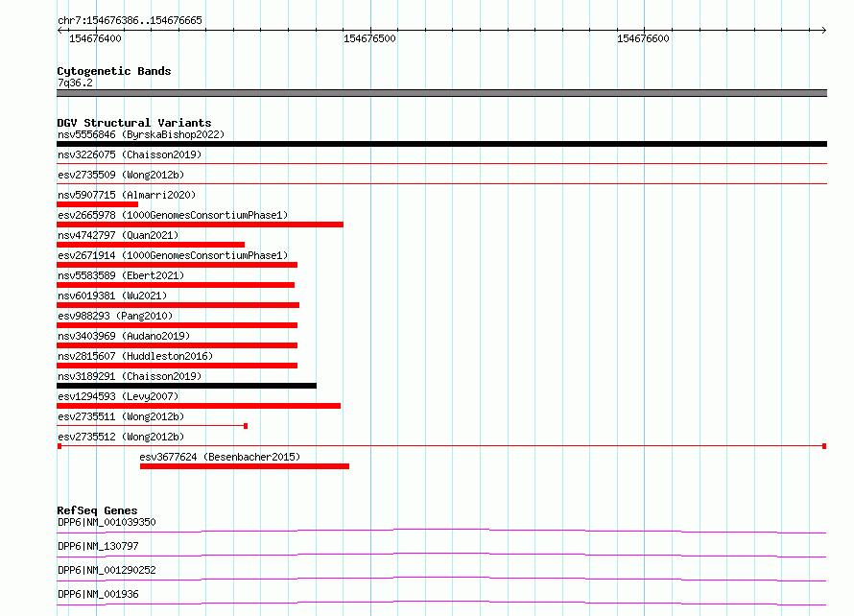Click nsv5583589 (Ebert2021) variant label

[x=121, y=275]
